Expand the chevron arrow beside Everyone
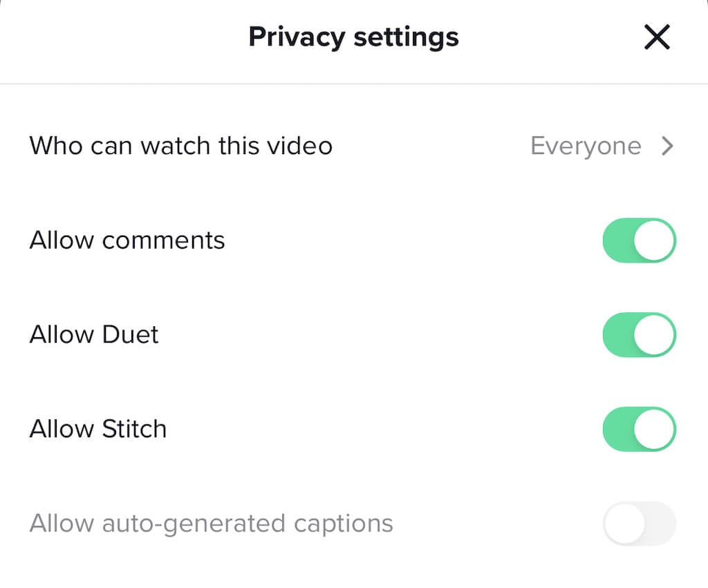708x588 pixels. click(667, 146)
